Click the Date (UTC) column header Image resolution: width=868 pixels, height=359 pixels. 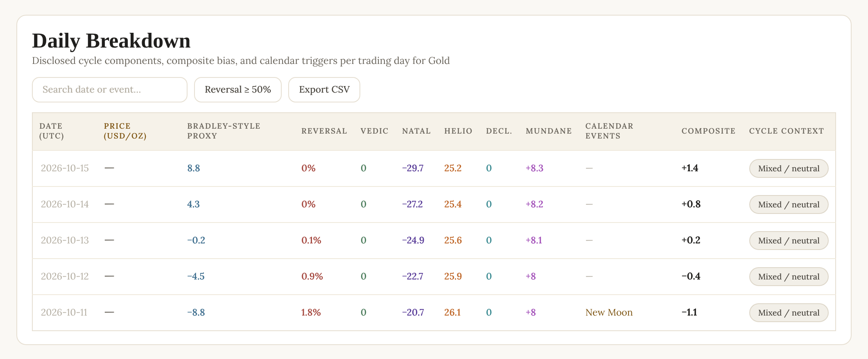click(51, 131)
